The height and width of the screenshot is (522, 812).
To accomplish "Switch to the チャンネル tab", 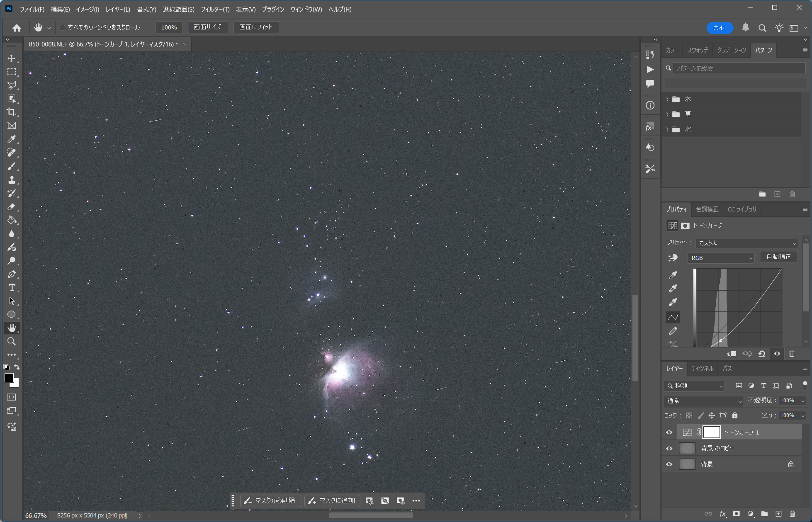I will tap(702, 369).
